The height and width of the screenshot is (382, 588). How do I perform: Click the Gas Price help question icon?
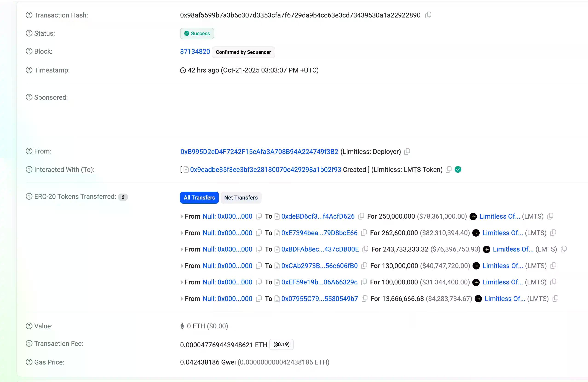[x=29, y=362]
